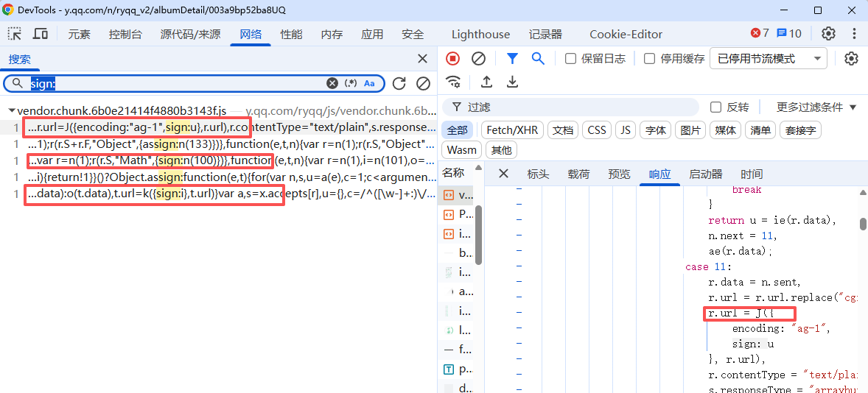The image size is (868, 393).
Task: Enable the 停用缓存 checkbox
Action: point(650,59)
